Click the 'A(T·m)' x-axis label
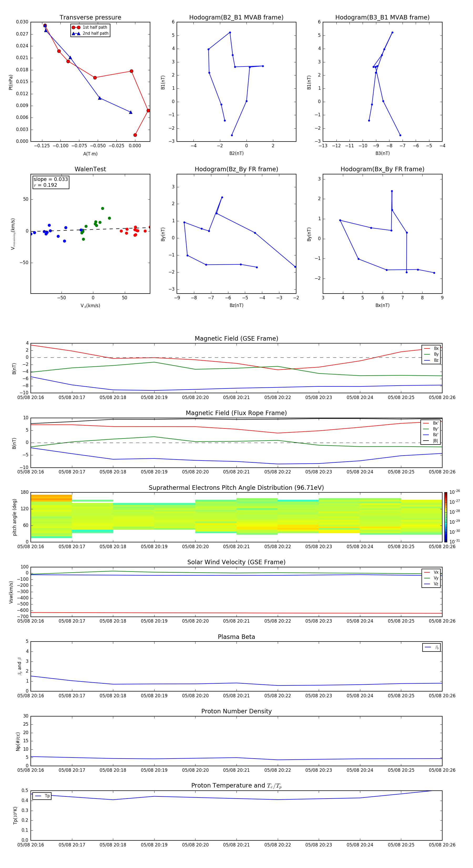The width and height of the screenshot is (473, 868). 90,154
